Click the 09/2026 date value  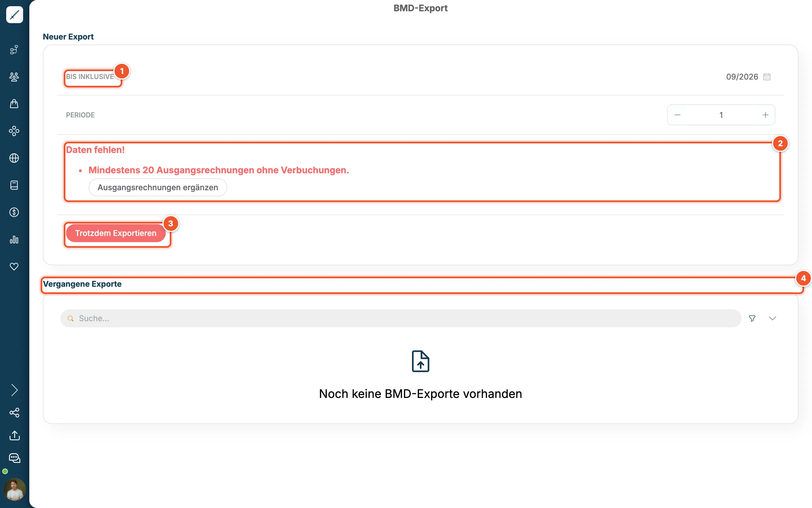[742, 77]
